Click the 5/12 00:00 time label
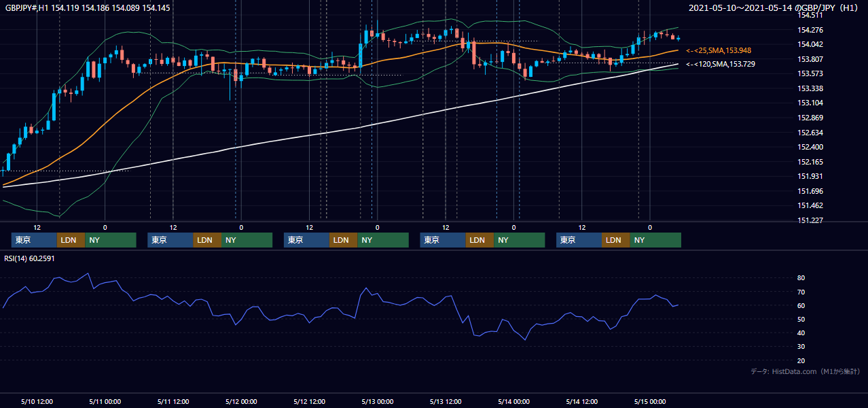 (x=241, y=402)
